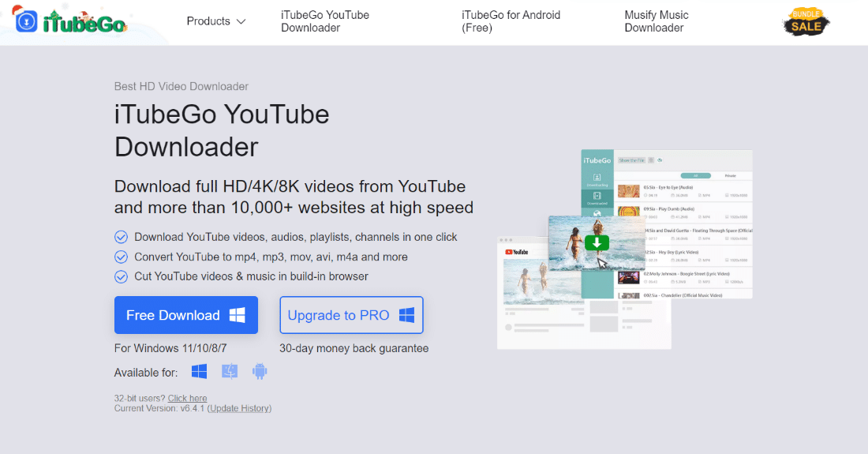The height and width of the screenshot is (454, 868).
Task: Click the green download arrow in preview
Action: (x=597, y=242)
